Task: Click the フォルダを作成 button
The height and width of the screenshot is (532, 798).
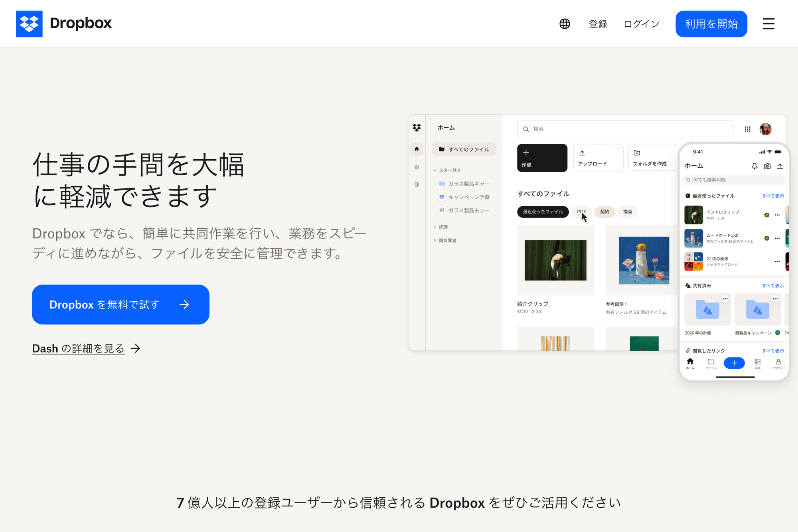Action: click(653, 158)
